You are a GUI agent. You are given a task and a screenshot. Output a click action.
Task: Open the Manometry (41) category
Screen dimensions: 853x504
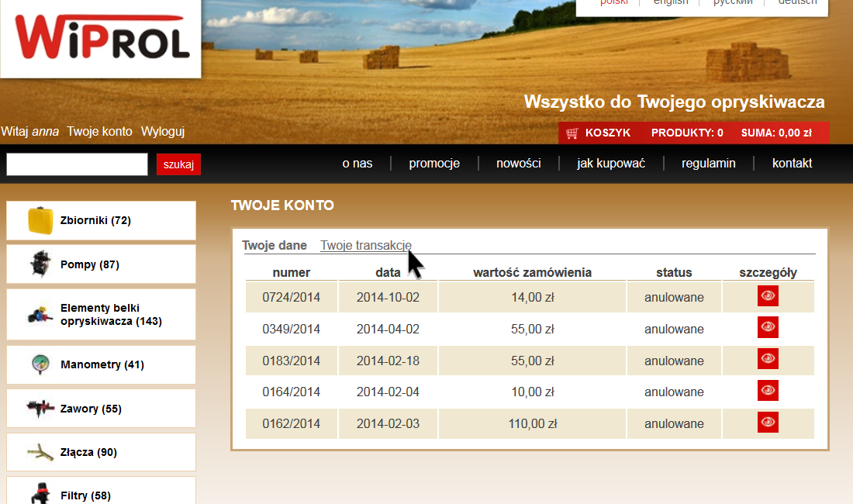click(101, 364)
